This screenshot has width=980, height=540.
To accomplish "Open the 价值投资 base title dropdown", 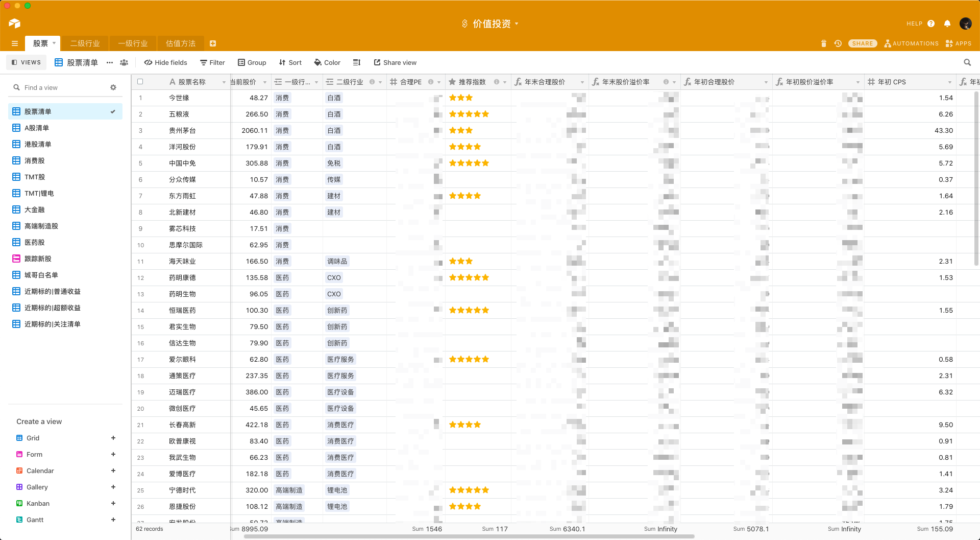I will pyautogui.click(x=491, y=24).
